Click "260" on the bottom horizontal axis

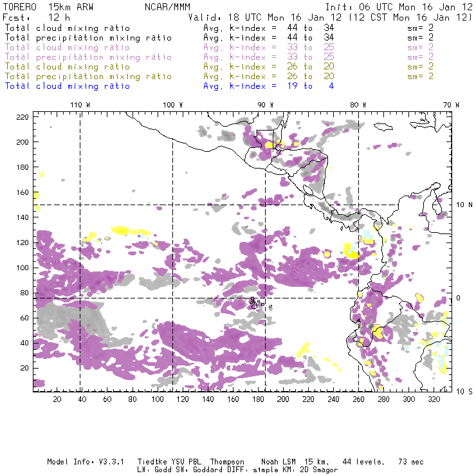358,399
